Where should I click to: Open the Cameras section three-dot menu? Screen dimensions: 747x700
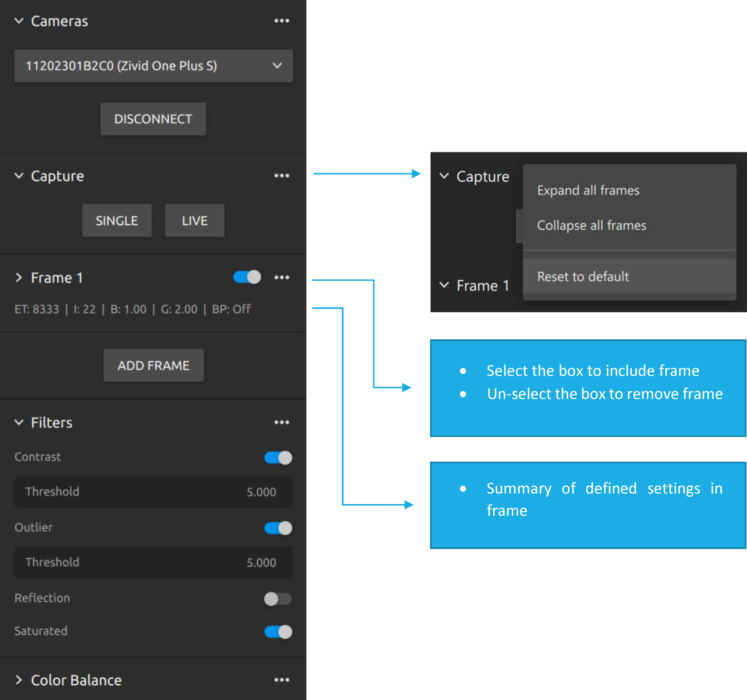coord(281,21)
